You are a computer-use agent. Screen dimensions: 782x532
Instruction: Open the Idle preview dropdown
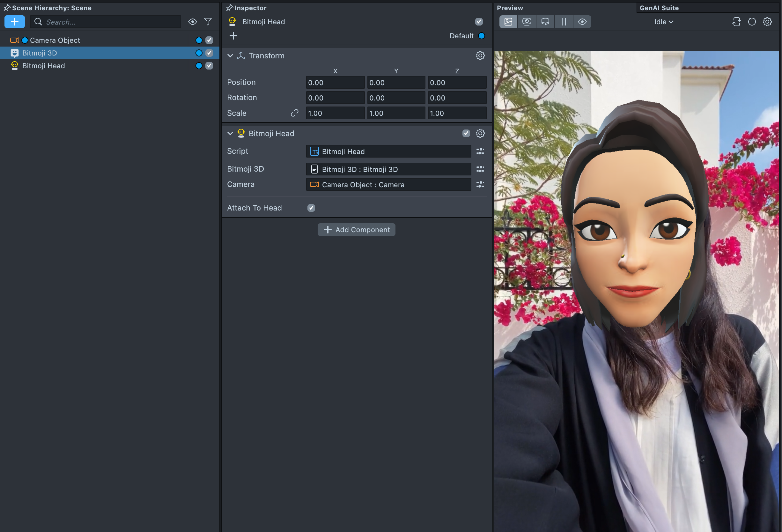click(663, 22)
